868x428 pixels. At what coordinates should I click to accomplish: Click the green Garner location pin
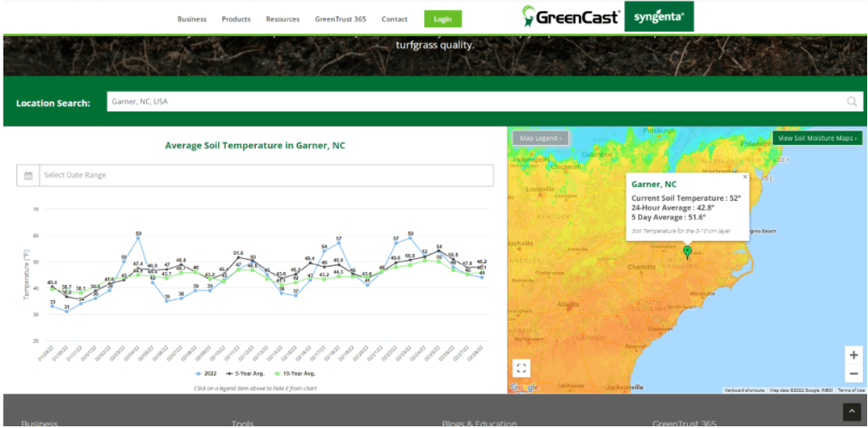[687, 251]
